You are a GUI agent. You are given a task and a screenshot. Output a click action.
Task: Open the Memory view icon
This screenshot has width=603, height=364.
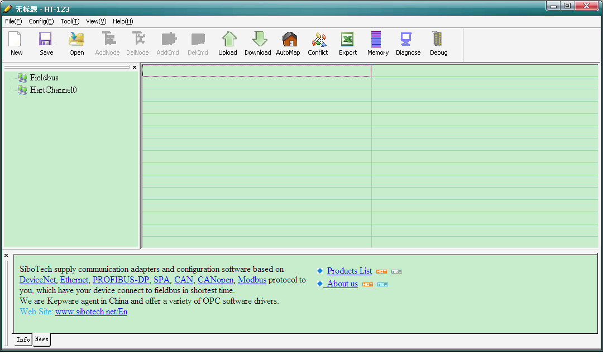tap(377, 40)
